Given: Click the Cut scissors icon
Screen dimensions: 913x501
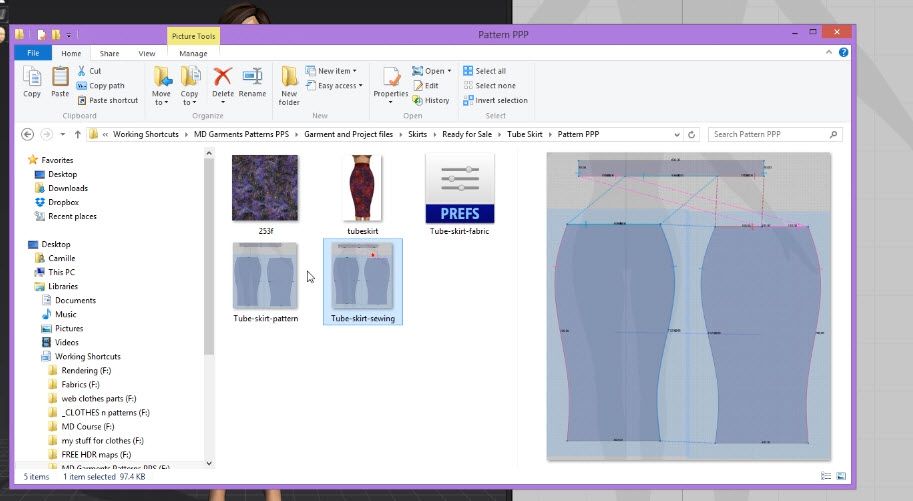Looking at the screenshot, I should coord(82,71).
